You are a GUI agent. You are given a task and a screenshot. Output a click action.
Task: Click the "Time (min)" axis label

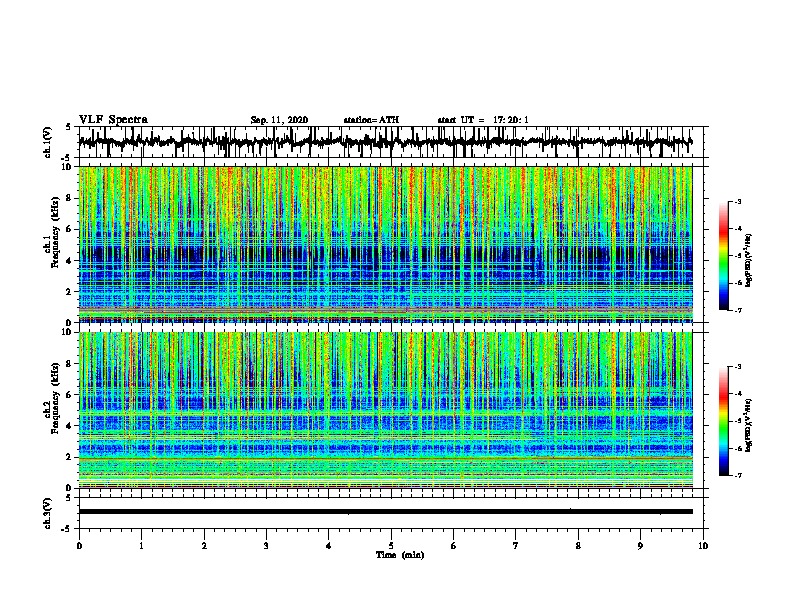(x=400, y=555)
